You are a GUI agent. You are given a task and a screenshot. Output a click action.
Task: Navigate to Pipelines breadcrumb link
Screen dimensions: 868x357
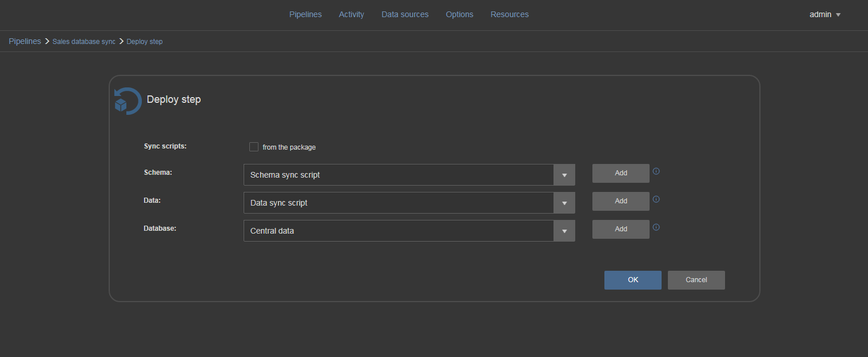click(x=25, y=41)
